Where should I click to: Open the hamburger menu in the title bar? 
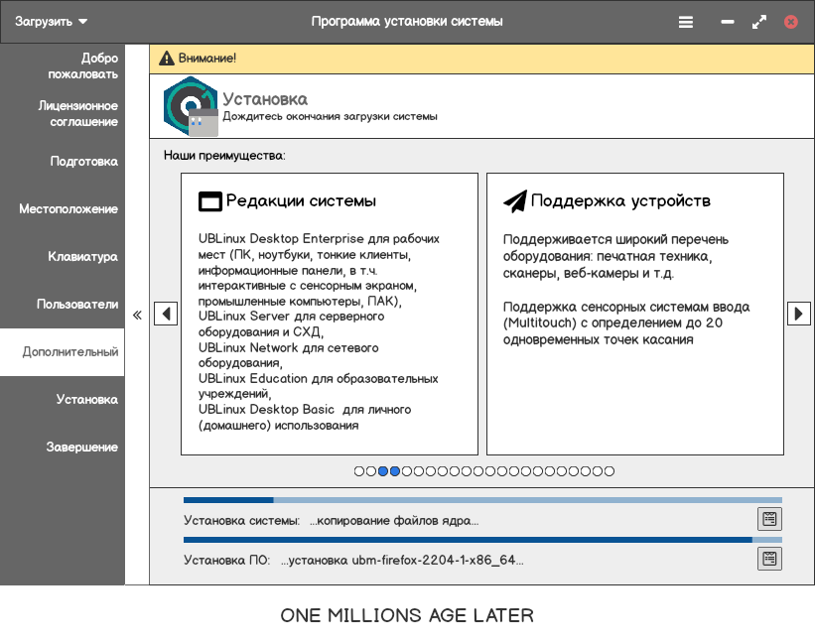point(686,22)
